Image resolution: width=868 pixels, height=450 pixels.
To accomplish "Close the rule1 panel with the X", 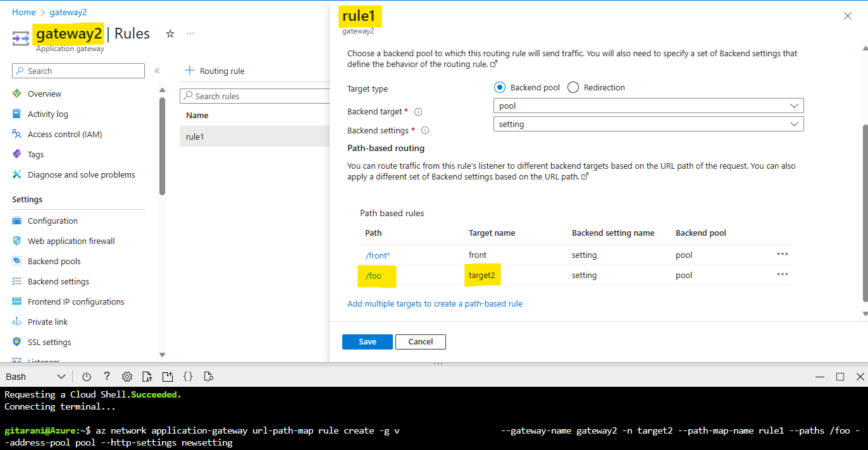I will [848, 16].
